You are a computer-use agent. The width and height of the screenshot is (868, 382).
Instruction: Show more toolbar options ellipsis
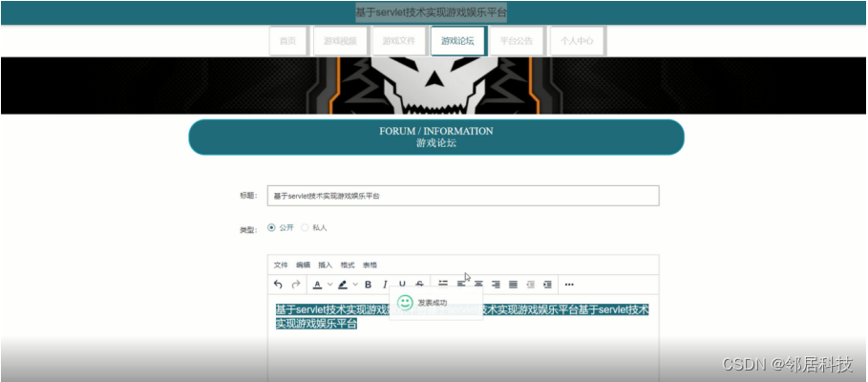(x=569, y=285)
